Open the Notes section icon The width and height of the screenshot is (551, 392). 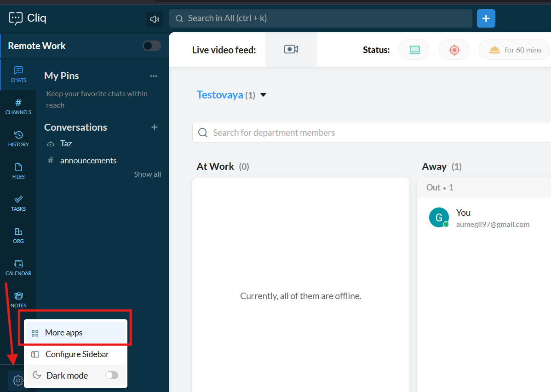[x=18, y=300]
